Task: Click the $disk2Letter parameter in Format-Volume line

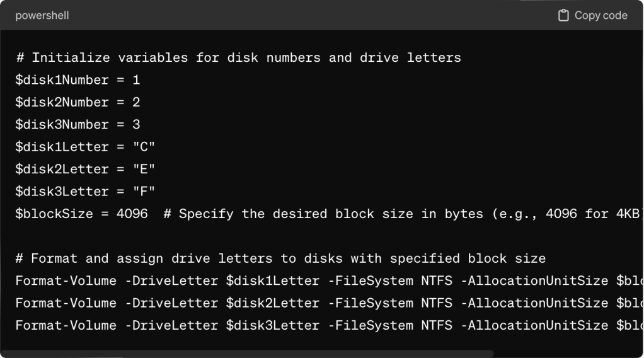Action: [x=272, y=303]
